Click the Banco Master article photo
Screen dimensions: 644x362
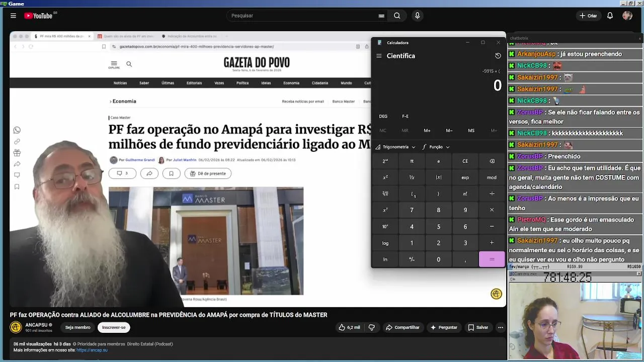coord(206,241)
